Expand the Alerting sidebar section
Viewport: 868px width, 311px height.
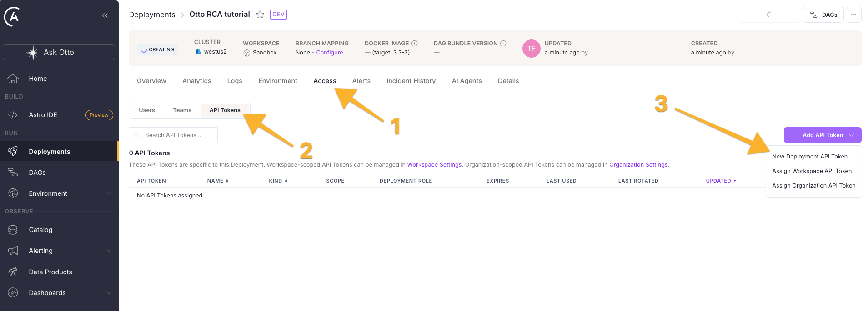(109, 251)
